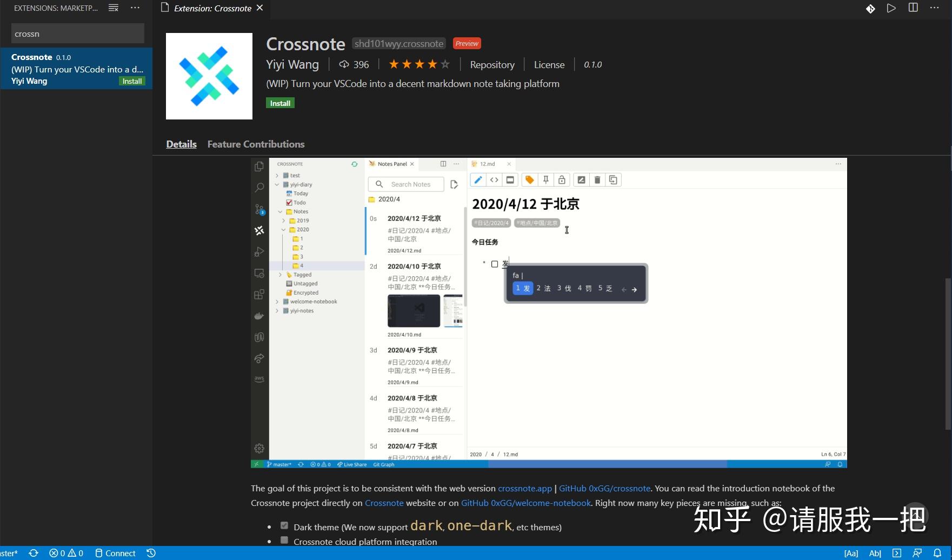The width and height of the screenshot is (952, 560).
Task: Check the Crossnote cloud platform integration checkbox
Action: (284, 539)
